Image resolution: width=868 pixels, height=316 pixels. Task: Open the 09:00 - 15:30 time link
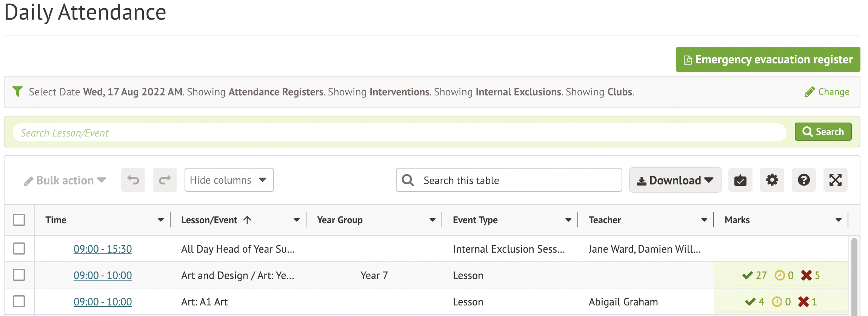103,249
